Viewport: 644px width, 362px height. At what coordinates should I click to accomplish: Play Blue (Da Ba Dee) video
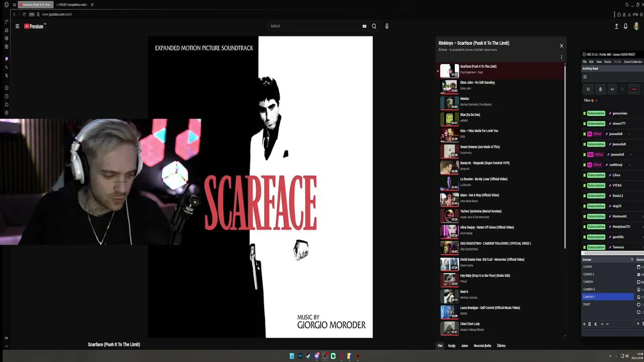(502, 119)
